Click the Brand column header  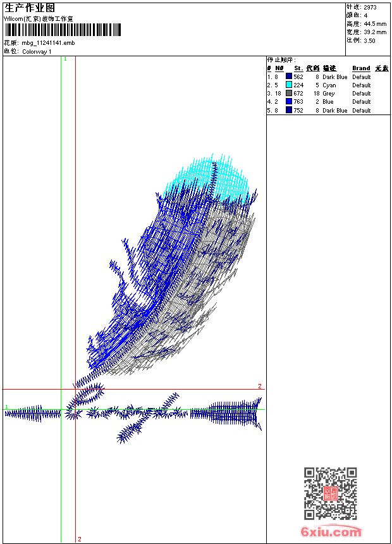pos(361,68)
